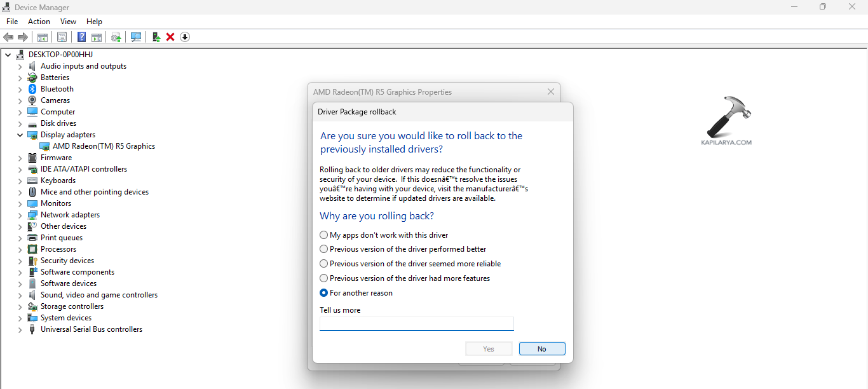
Task: Click the Back navigation arrow in toolbar
Action: (x=8, y=36)
